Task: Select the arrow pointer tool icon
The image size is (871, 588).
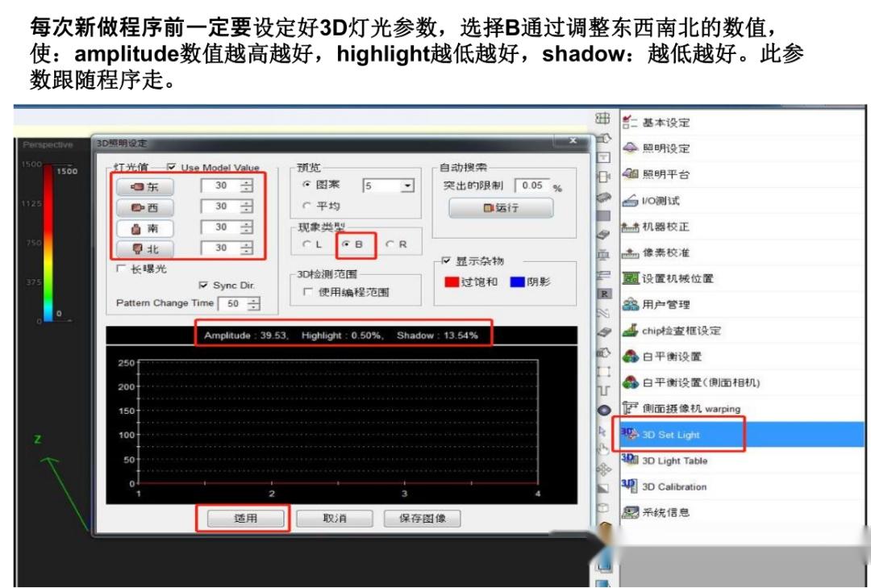Action: tap(602, 431)
